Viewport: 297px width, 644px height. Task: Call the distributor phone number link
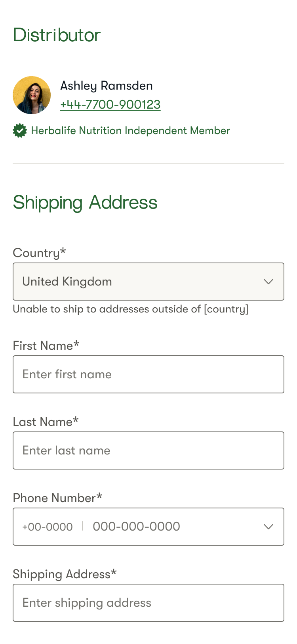click(x=110, y=104)
